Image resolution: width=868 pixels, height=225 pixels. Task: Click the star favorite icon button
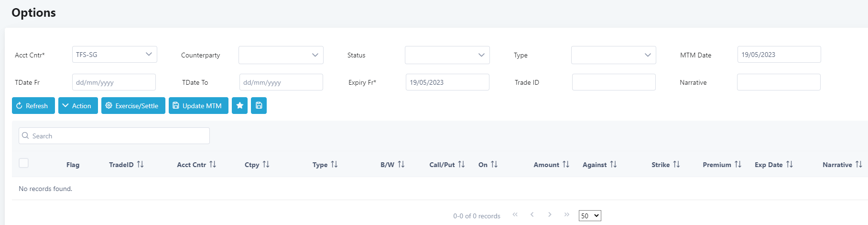239,106
